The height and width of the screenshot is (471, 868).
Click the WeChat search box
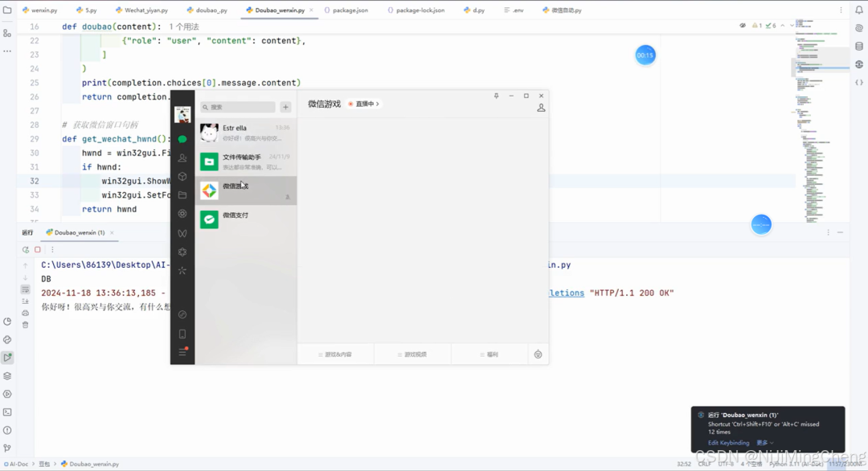[x=237, y=107]
